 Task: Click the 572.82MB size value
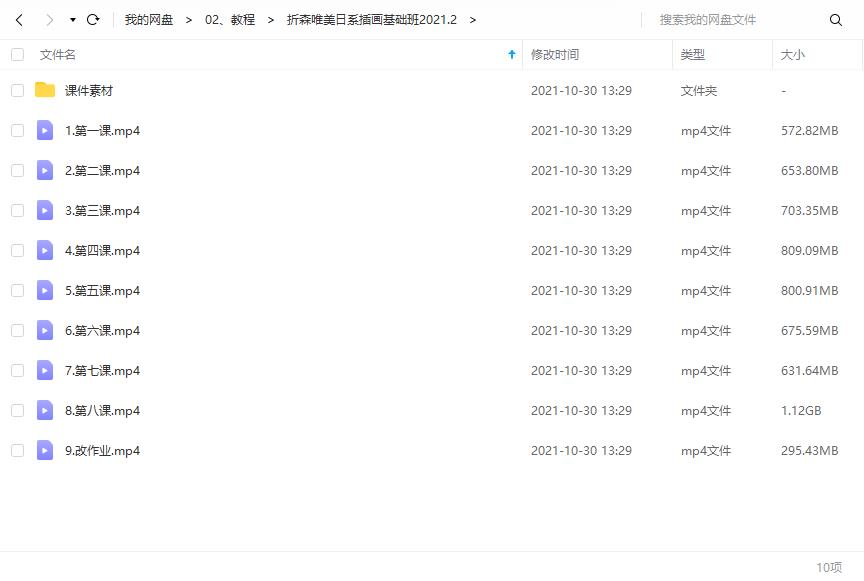(809, 131)
